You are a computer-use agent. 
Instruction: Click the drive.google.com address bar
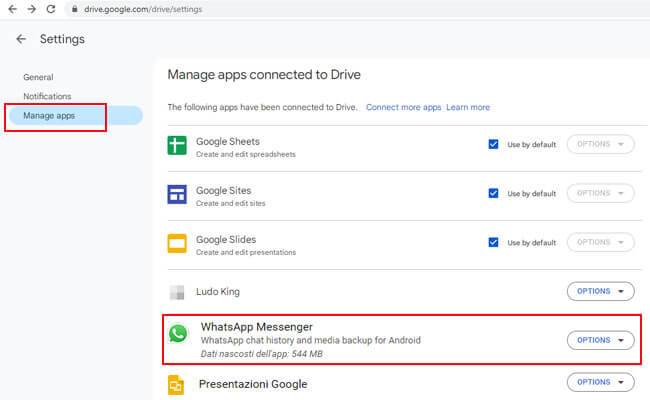point(357,9)
